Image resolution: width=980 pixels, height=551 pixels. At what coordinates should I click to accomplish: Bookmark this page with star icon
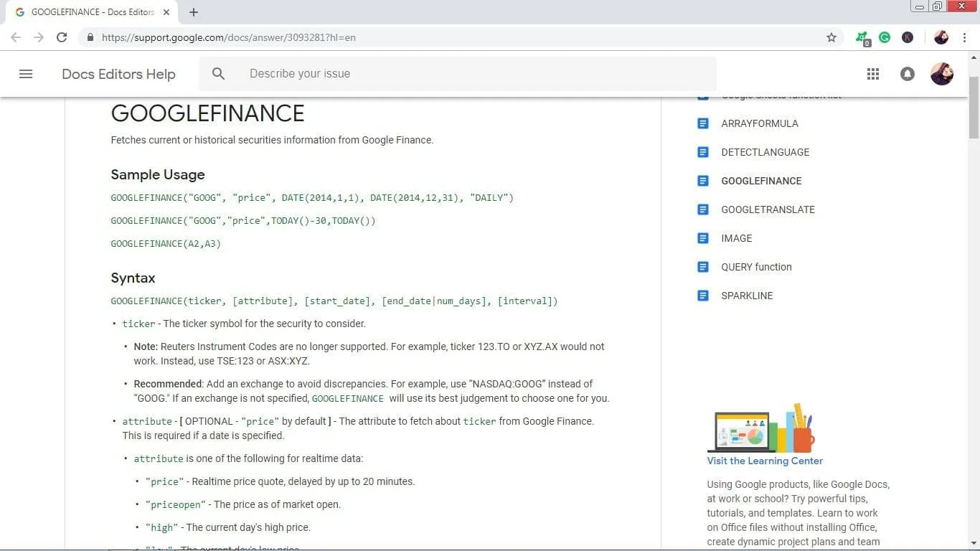coord(831,37)
